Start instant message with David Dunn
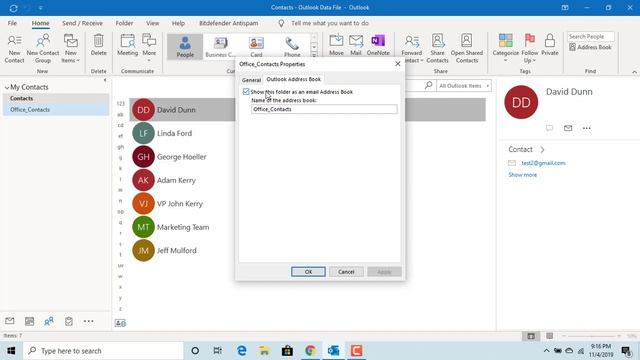The height and width of the screenshot is (360, 640). coord(549,128)
